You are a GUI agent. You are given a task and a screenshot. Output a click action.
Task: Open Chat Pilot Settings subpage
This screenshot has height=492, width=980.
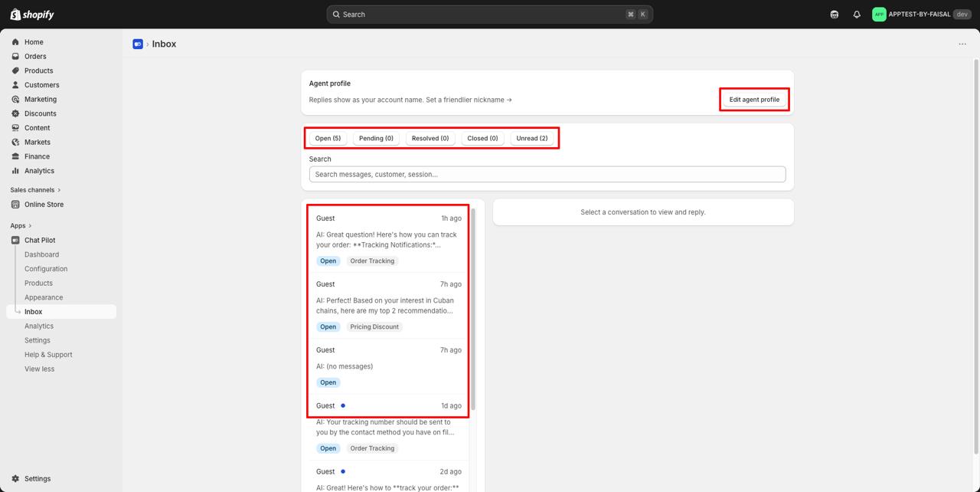(38, 340)
